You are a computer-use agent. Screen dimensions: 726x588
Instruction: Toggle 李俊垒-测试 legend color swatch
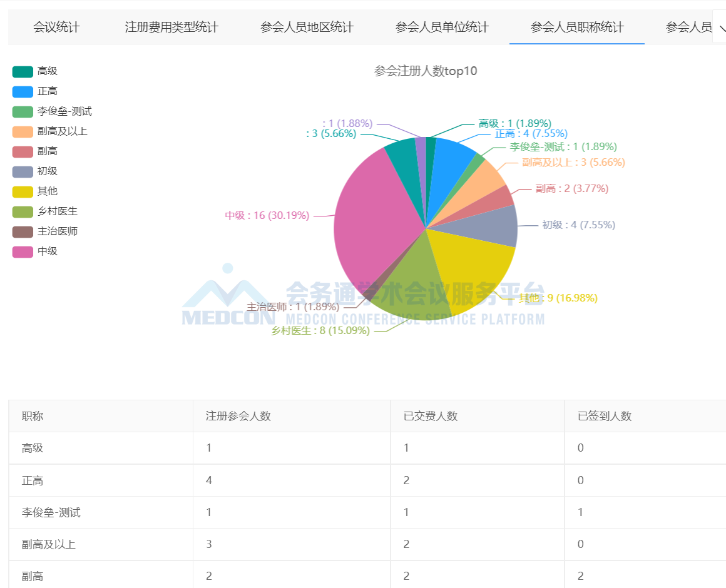click(x=23, y=111)
